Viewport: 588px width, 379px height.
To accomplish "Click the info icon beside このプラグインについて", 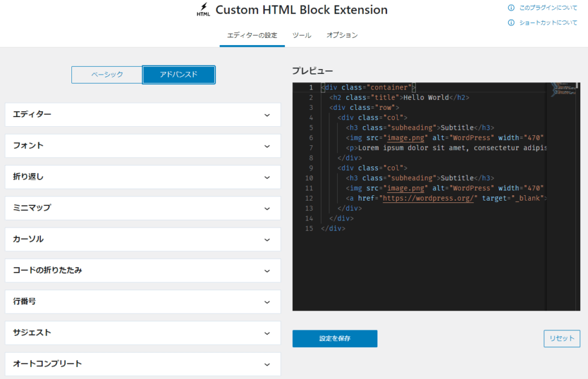I will pyautogui.click(x=512, y=8).
